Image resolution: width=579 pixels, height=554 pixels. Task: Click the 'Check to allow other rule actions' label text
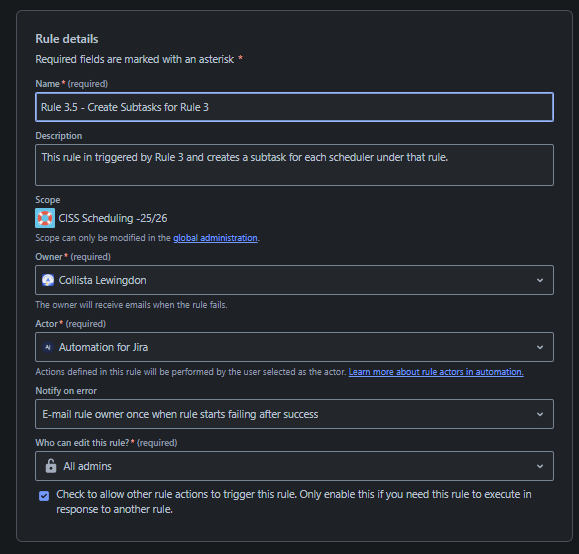[294, 502]
